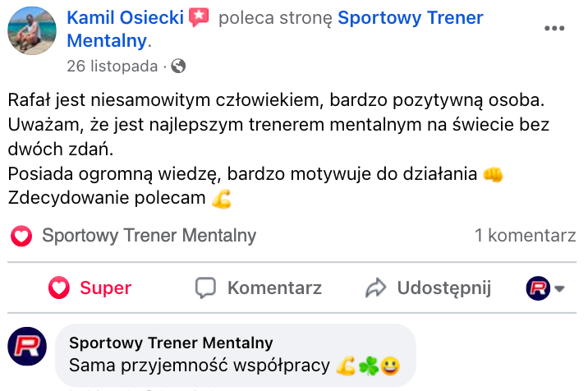Screen dimensions: 588x391
Task: View Sportowy Trener Mentalny in reactions list
Action: coord(149,236)
